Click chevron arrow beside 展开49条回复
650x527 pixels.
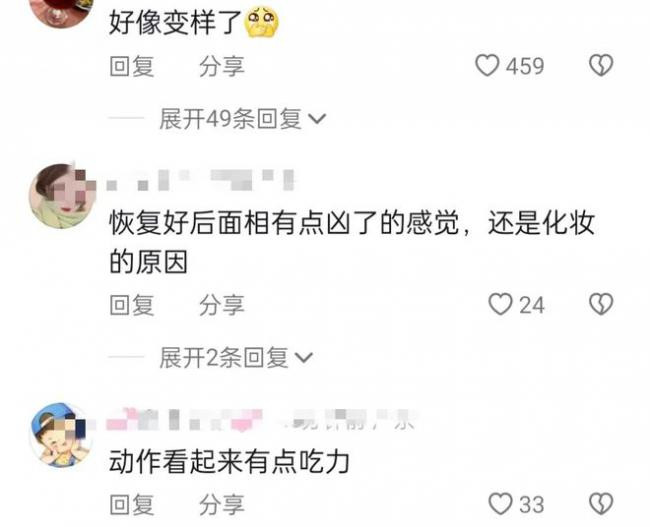pyautogui.click(x=318, y=119)
